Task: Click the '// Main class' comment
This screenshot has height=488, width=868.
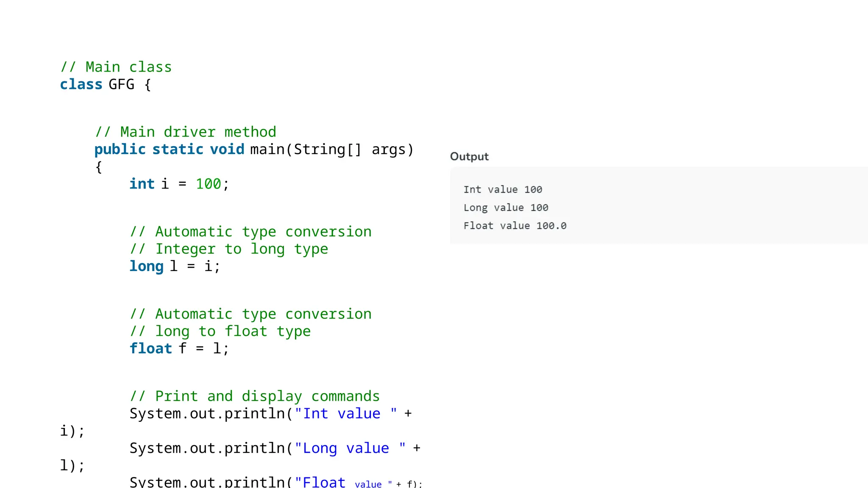Action: 116,67
